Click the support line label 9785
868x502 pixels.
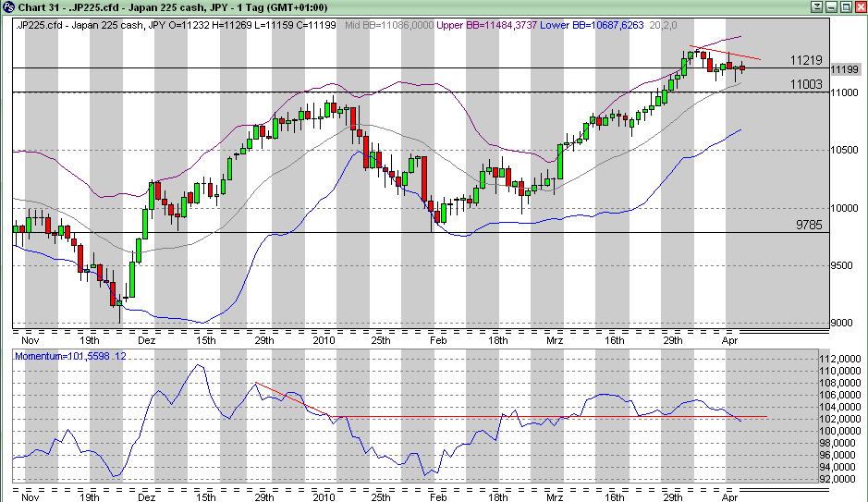click(x=809, y=225)
